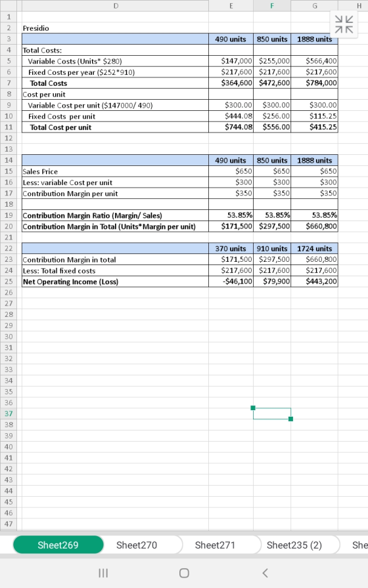Select 'Variable Costs (Units* $280)' cell

click(x=115, y=61)
